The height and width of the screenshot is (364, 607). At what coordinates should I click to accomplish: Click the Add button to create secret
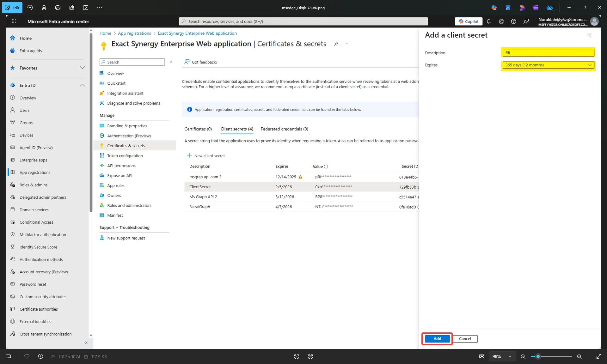437,338
